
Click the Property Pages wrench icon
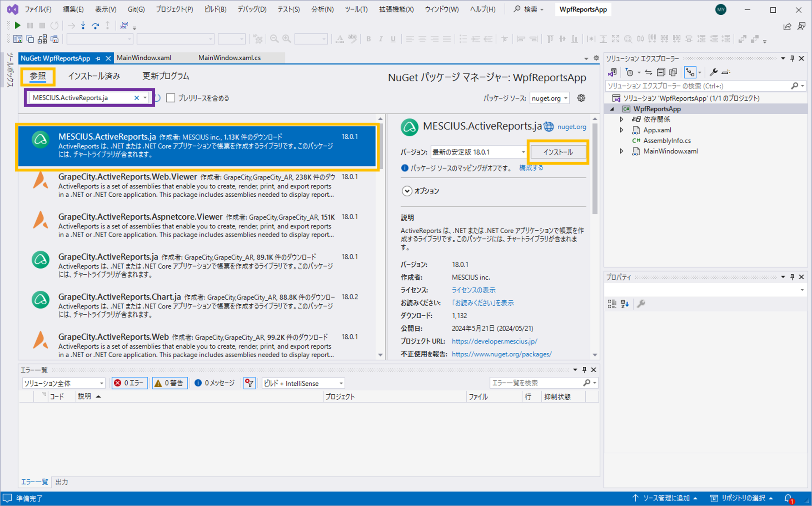pos(641,304)
